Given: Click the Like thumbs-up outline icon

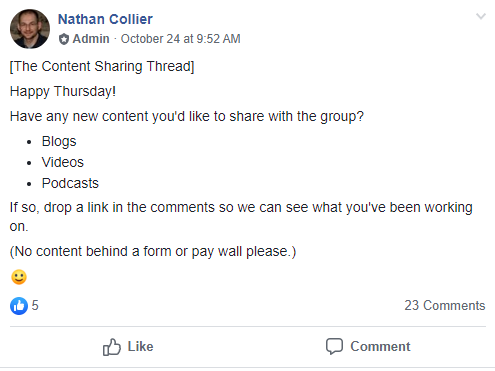Looking at the screenshot, I should tap(112, 347).
